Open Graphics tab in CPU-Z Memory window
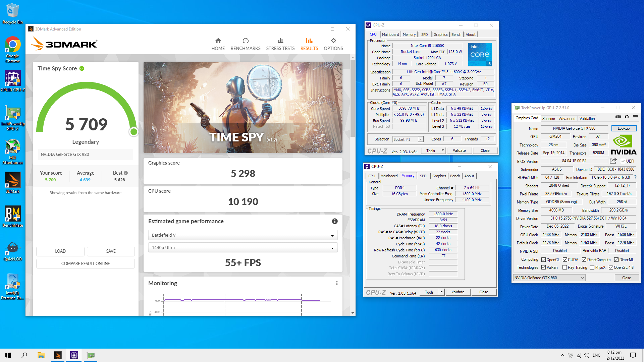The height and width of the screenshot is (362, 644). (439, 176)
